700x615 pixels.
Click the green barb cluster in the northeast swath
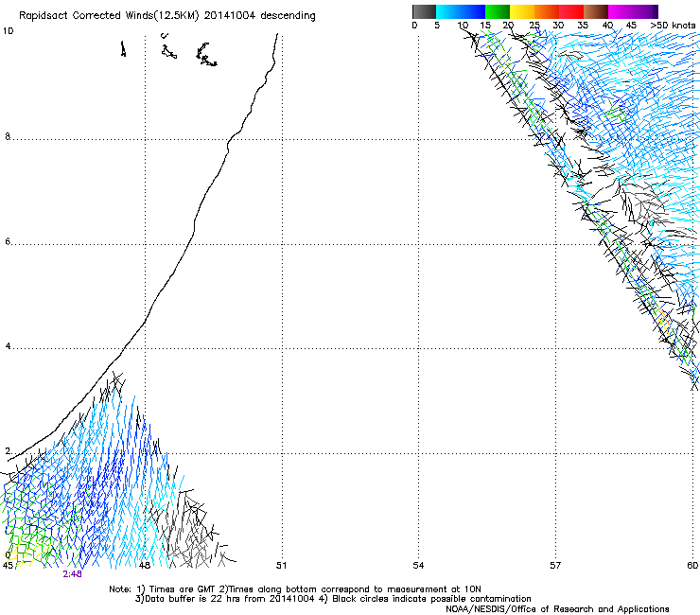616,112
